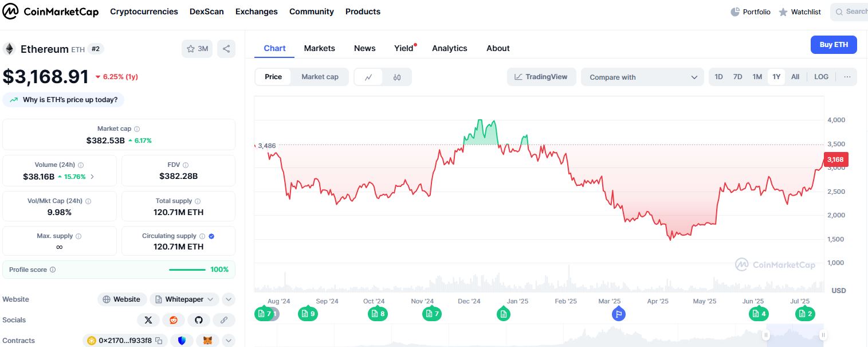The image size is (868, 347).
Task: Open TradingView chart
Action: pos(541,77)
